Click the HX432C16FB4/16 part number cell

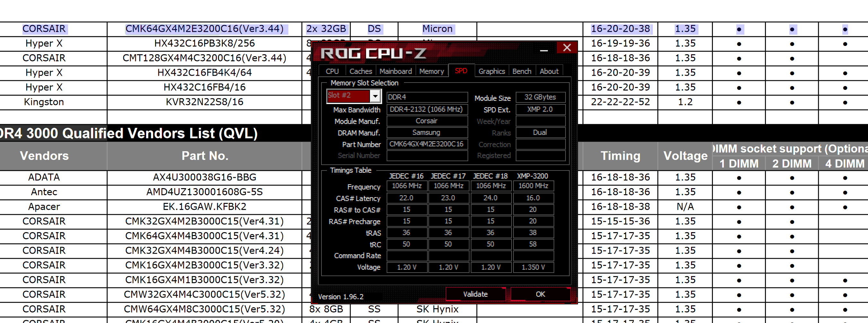tap(205, 87)
